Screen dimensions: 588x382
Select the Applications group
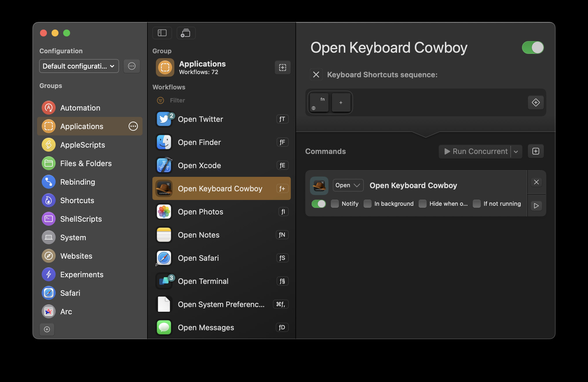point(90,126)
